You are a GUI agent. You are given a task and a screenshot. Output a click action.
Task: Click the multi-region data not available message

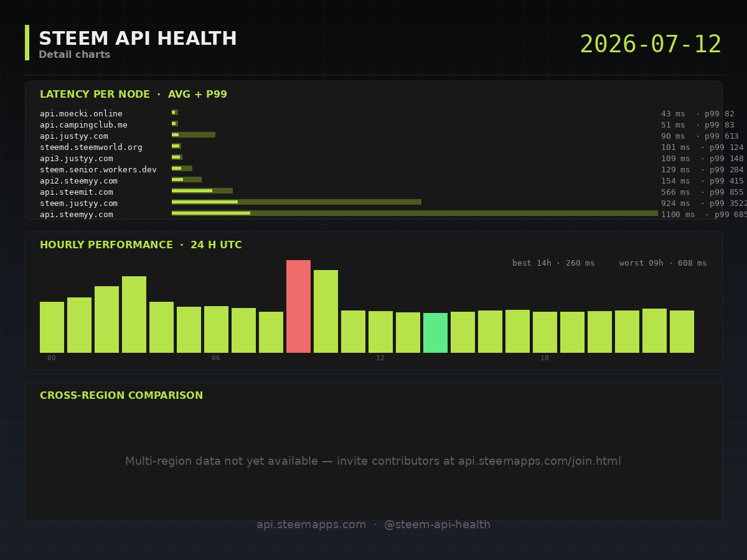(x=374, y=461)
